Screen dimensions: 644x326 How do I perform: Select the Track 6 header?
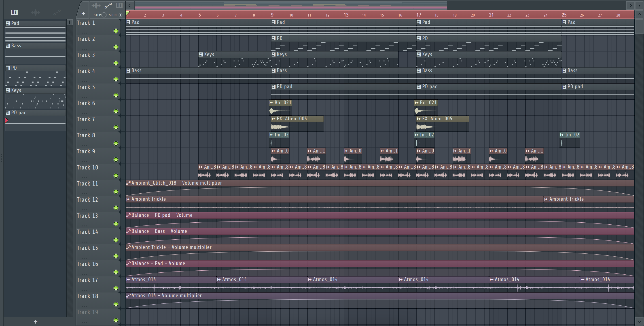[98, 107]
